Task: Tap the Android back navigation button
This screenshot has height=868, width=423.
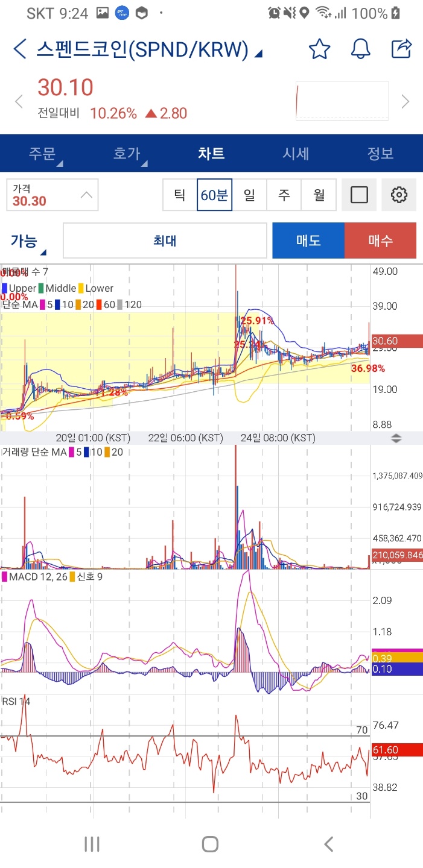Action: [328, 844]
